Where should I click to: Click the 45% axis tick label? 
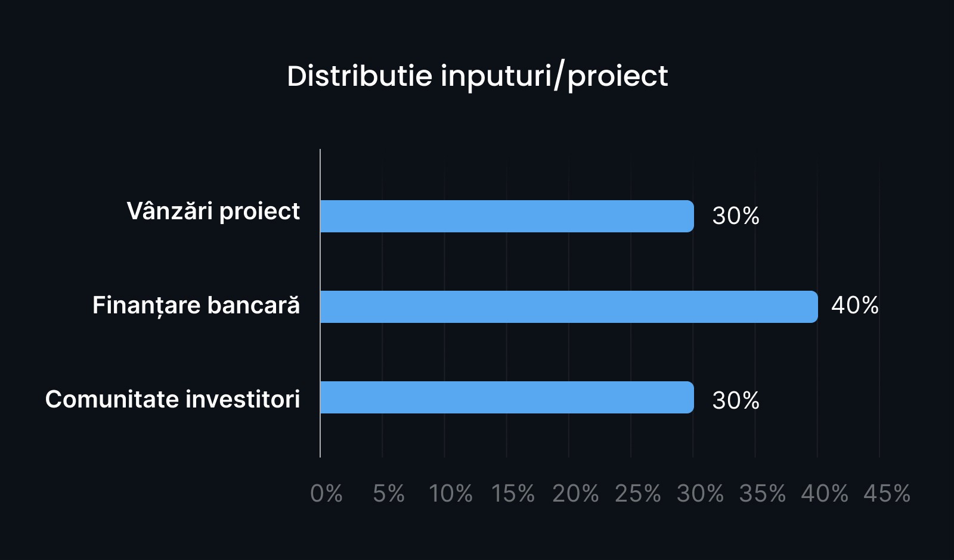click(x=887, y=493)
